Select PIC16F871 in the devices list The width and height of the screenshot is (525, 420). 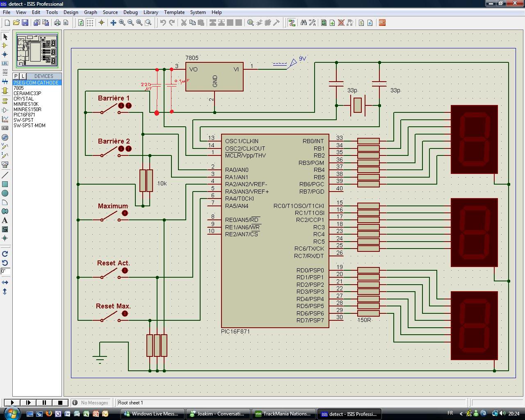24,115
